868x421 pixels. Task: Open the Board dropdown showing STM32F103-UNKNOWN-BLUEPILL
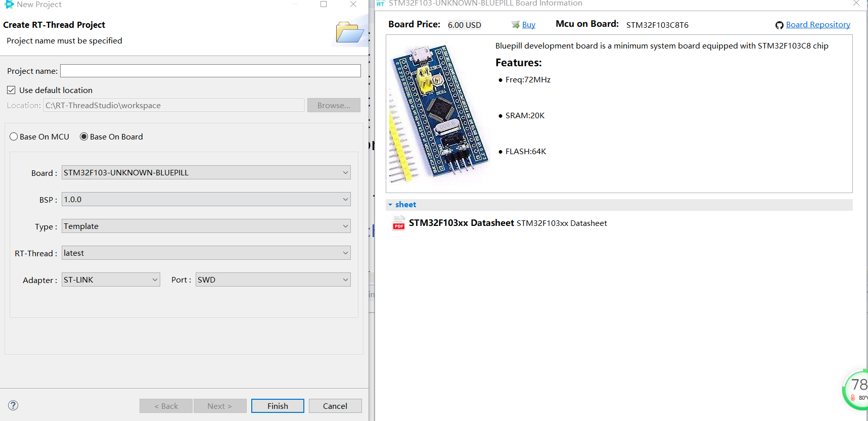206,172
